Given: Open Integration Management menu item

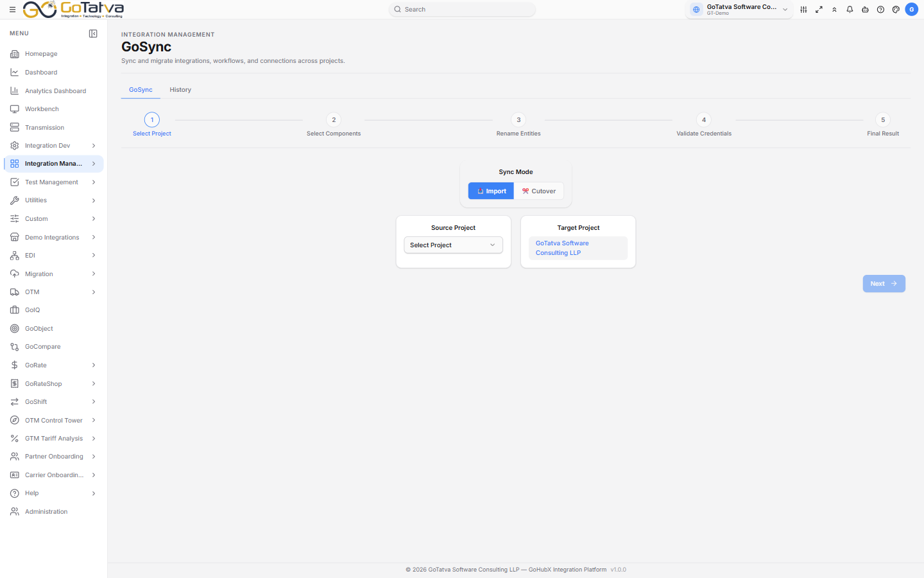Looking at the screenshot, I should pyautogui.click(x=54, y=164).
